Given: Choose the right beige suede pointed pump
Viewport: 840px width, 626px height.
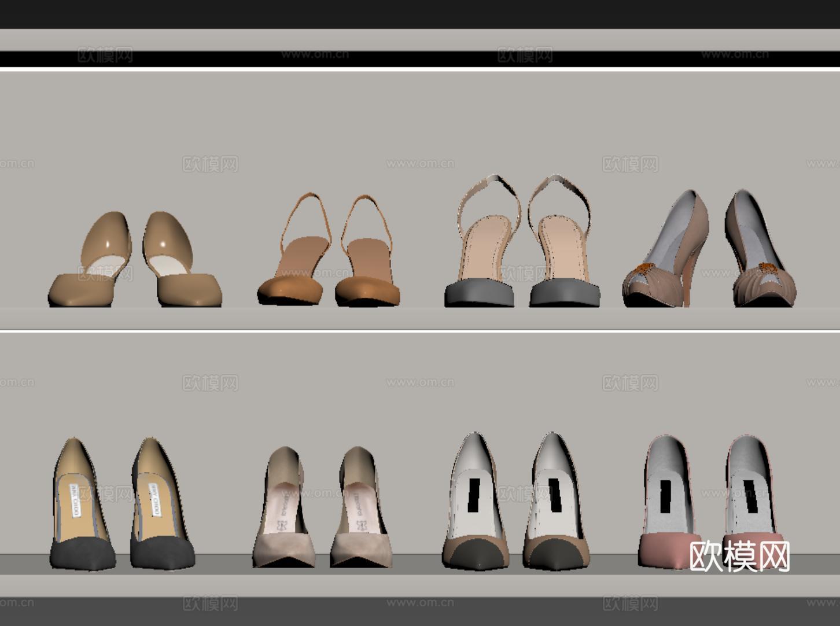Looking at the screenshot, I should [x=362, y=507].
